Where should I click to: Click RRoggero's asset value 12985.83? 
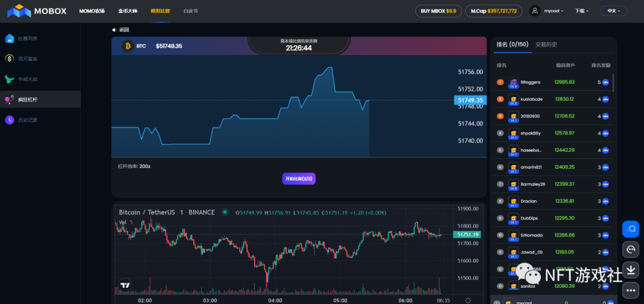(x=564, y=82)
